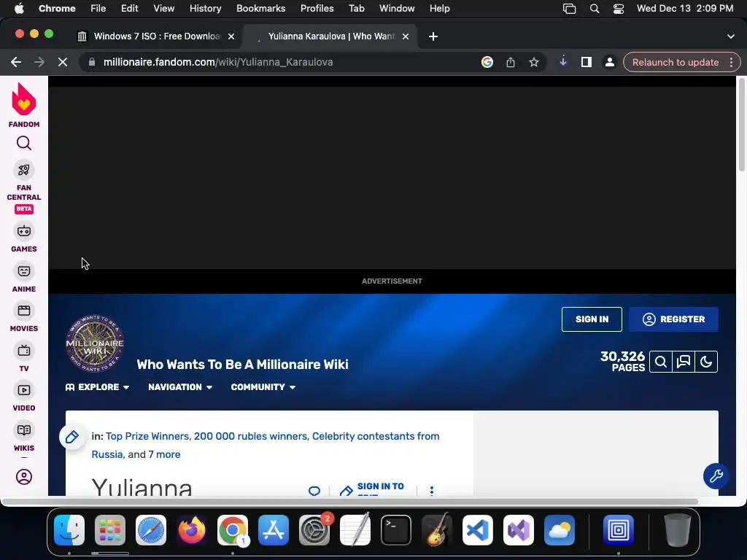Expand the Chrome tab search chevron

point(731,36)
